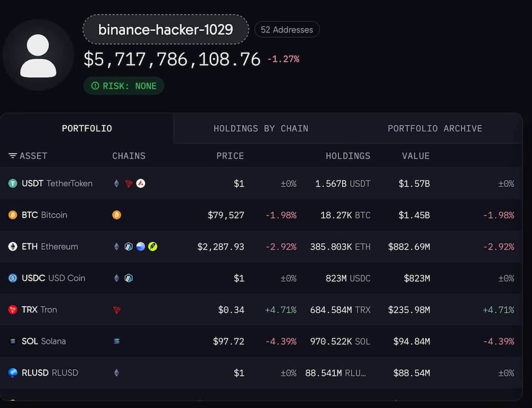Click the info icon in the risk badge
532x408 pixels.
(95, 86)
